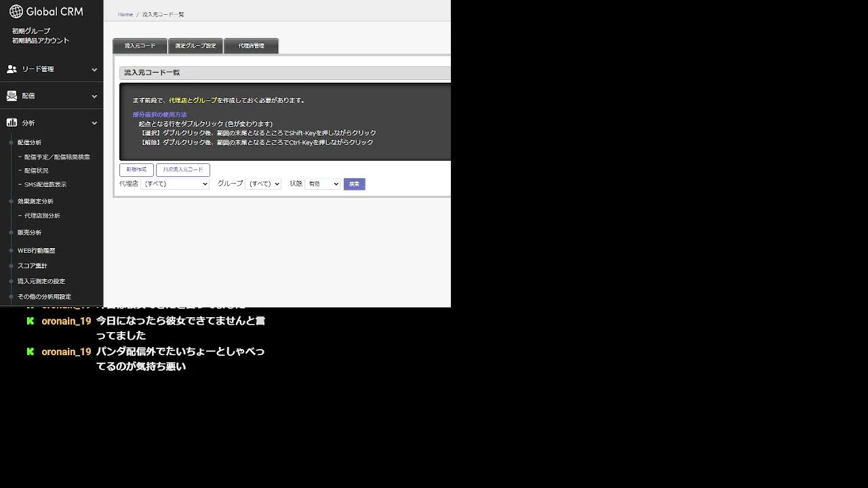Open 配信分析 in the sidebar
This screenshot has height=488, width=868.
pyautogui.click(x=29, y=143)
